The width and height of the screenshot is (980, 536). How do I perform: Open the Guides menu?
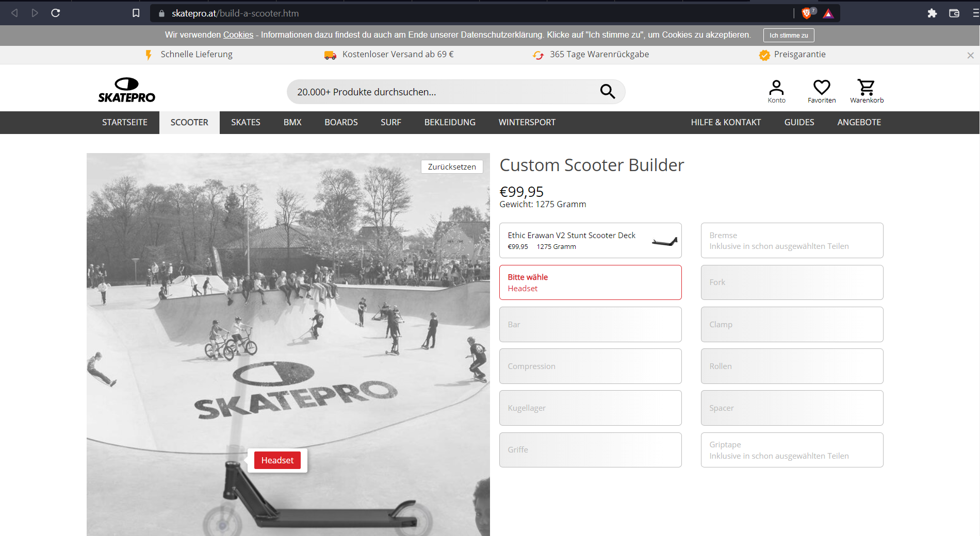(799, 122)
